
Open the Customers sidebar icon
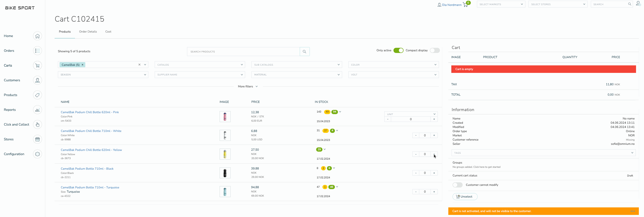pyautogui.click(x=37, y=80)
